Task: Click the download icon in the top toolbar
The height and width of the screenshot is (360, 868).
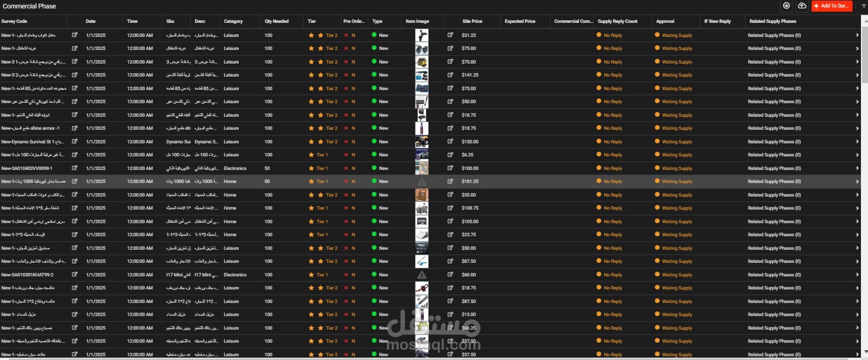Action: pos(786,5)
